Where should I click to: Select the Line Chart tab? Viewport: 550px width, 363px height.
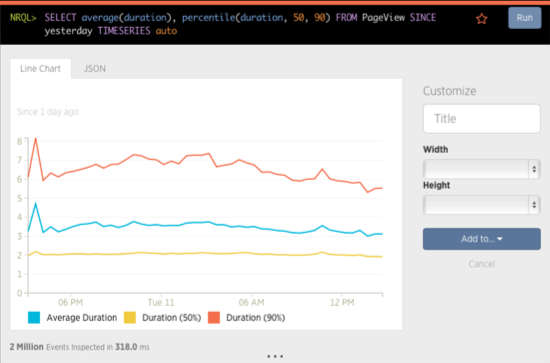click(x=40, y=69)
